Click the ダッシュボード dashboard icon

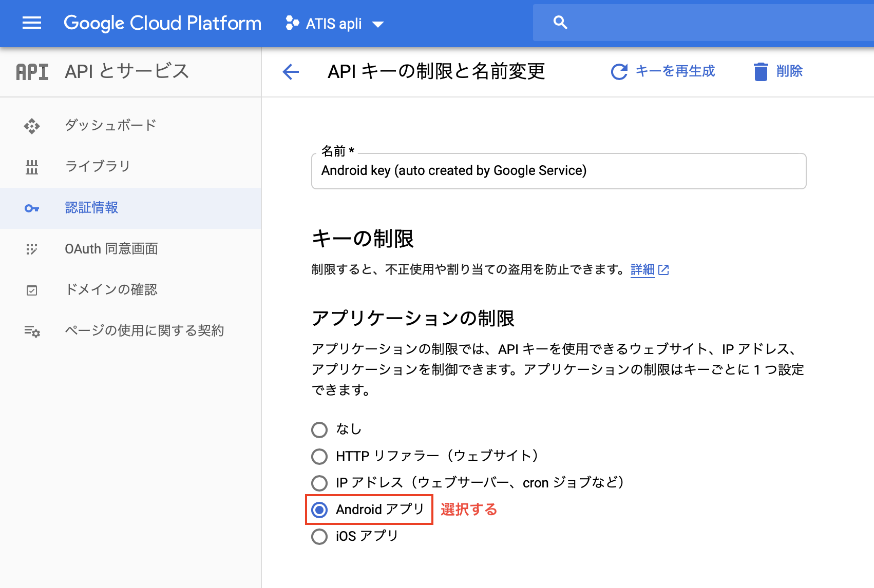tap(32, 126)
